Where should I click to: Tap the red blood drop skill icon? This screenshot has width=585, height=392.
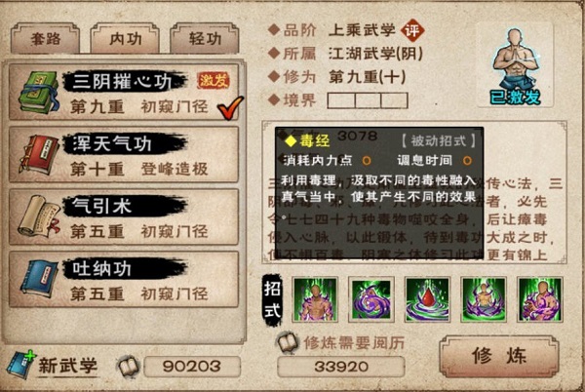tap(428, 299)
